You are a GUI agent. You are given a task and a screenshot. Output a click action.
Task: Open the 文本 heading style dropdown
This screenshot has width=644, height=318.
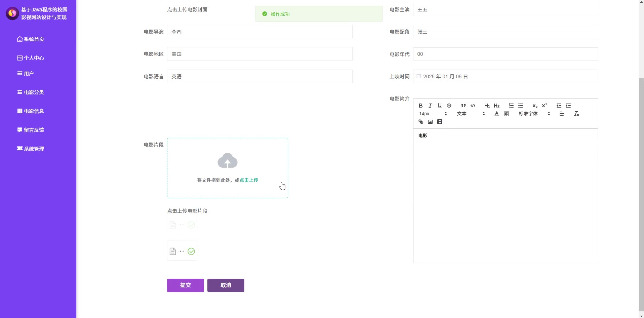(471, 114)
